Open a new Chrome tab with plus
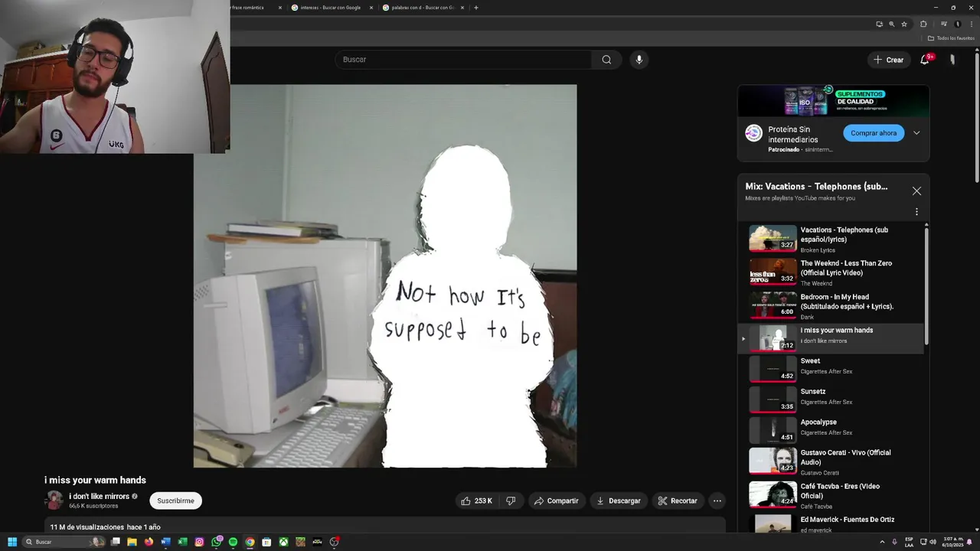 click(476, 8)
